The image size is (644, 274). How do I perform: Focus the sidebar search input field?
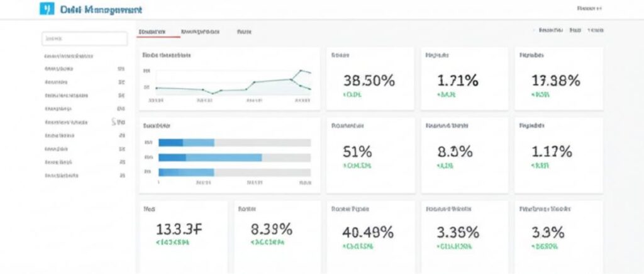coord(85,38)
